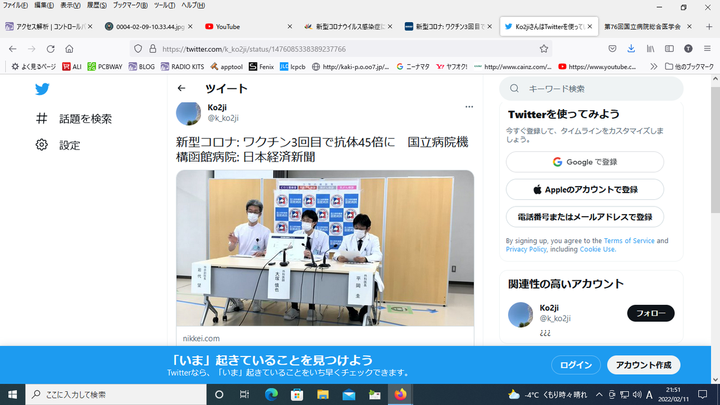This screenshot has width=720, height=405.
Task: Open Firefox from the Windows taskbar
Action: [x=401, y=394]
